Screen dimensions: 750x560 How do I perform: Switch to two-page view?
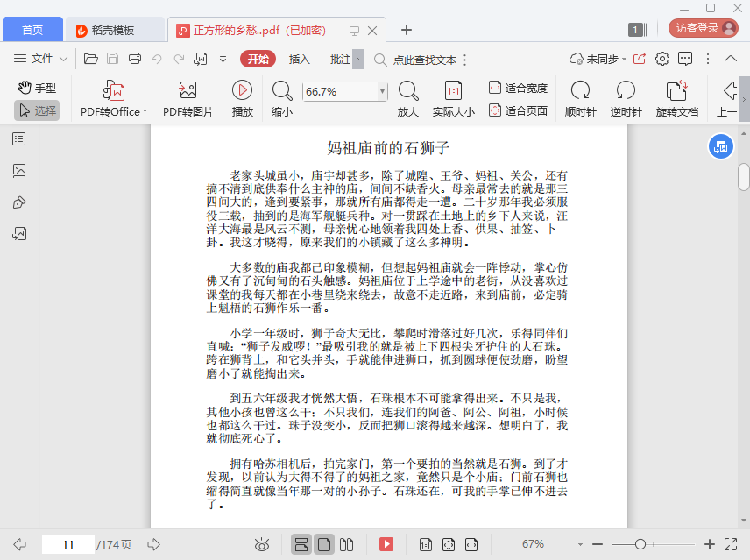click(x=346, y=544)
